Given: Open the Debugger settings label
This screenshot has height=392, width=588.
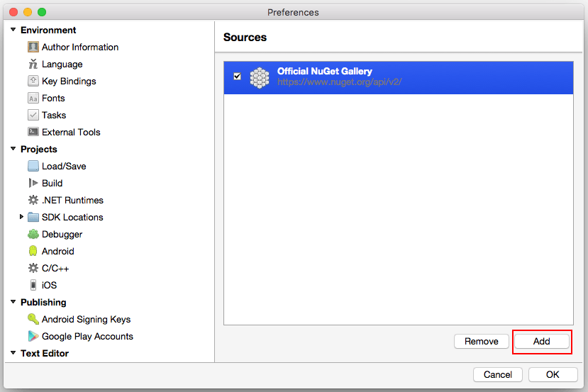Looking at the screenshot, I should tap(62, 235).
